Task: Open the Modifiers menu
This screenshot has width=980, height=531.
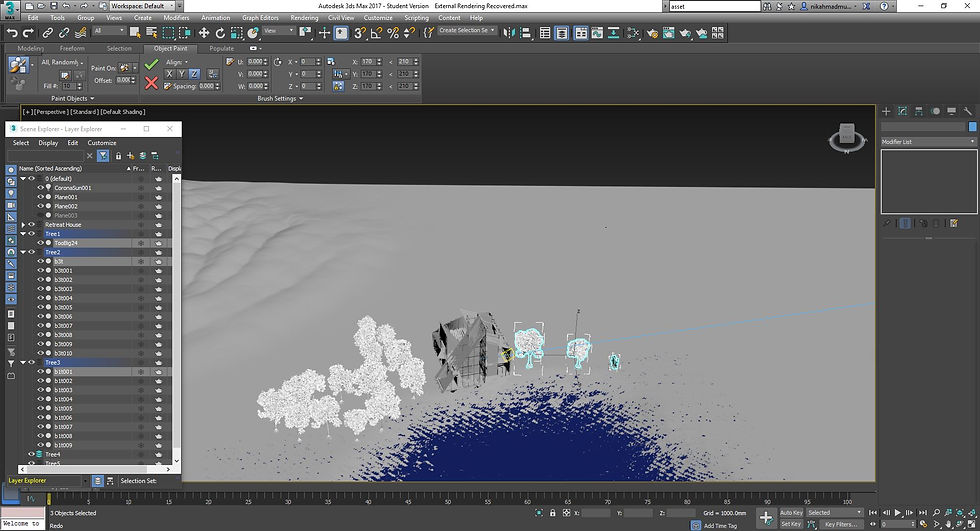Action: point(176,18)
